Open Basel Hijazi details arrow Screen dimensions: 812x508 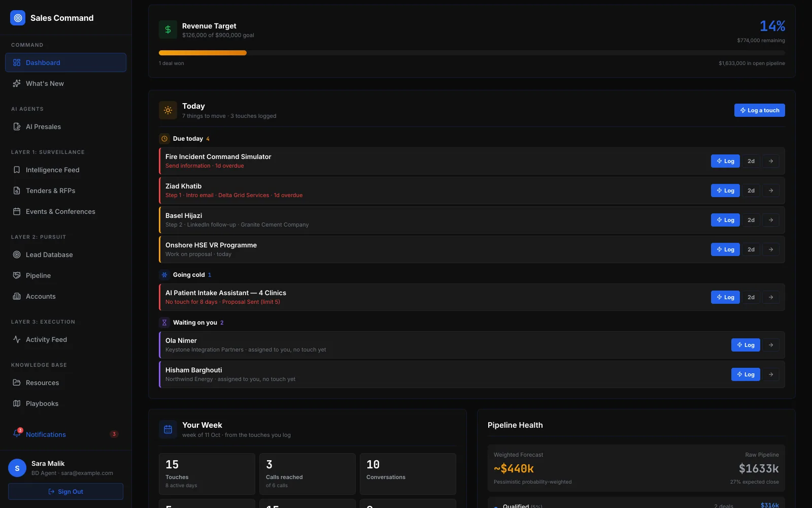coord(771,220)
